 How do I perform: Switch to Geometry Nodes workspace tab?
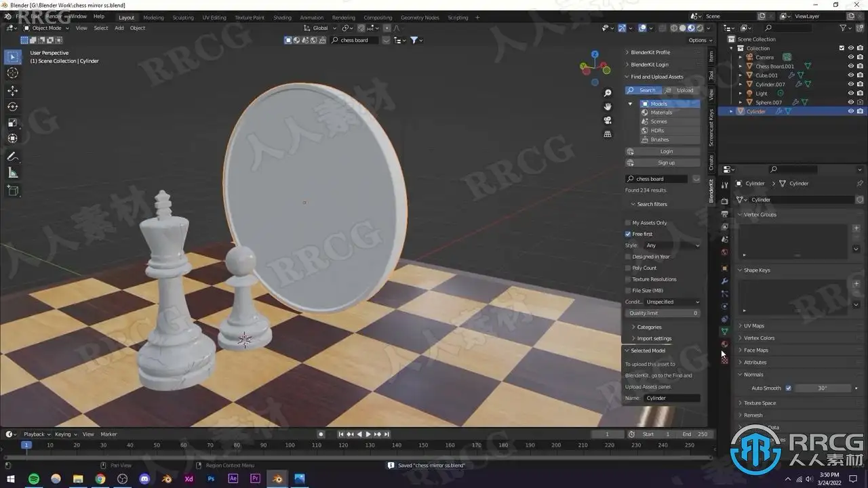420,18
